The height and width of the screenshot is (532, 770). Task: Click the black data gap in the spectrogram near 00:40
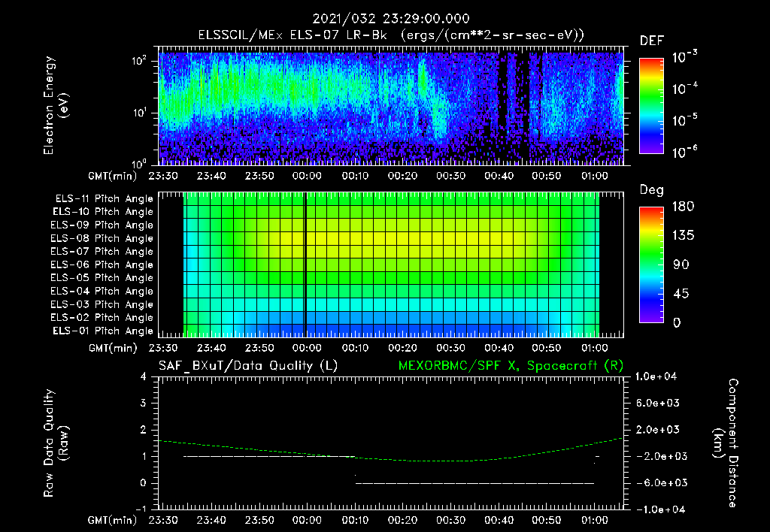point(503,93)
